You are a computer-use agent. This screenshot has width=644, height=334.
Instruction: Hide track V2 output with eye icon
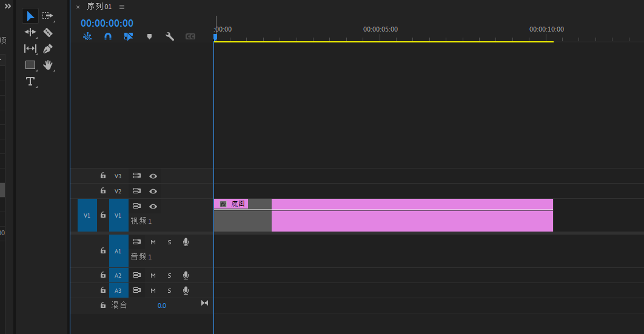(153, 191)
